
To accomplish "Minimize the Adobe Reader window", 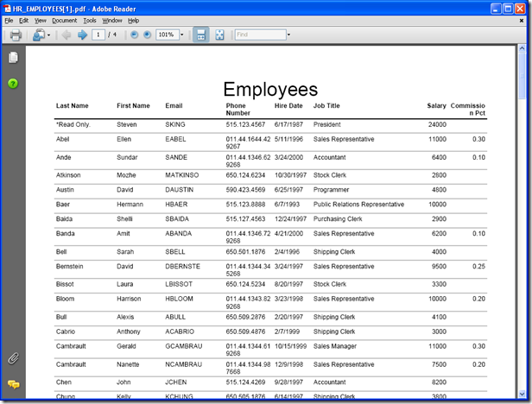I will (x=496, y=9).
